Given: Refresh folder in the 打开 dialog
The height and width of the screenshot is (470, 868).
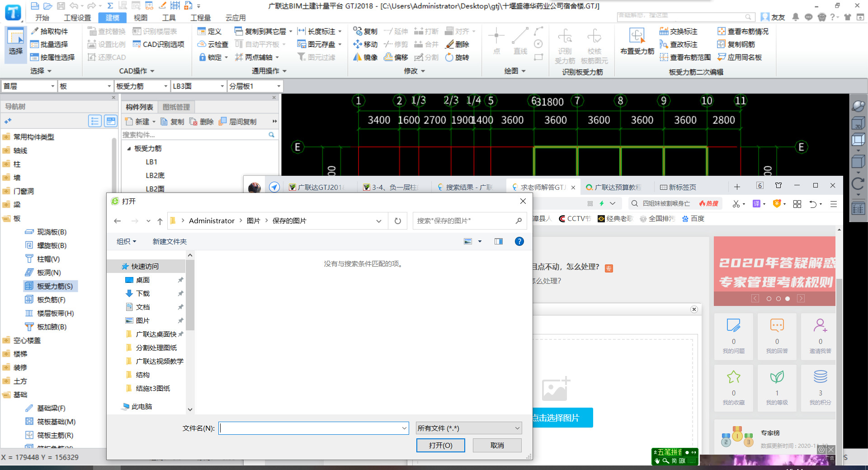Looking at the screenshot, I should 398,221.
